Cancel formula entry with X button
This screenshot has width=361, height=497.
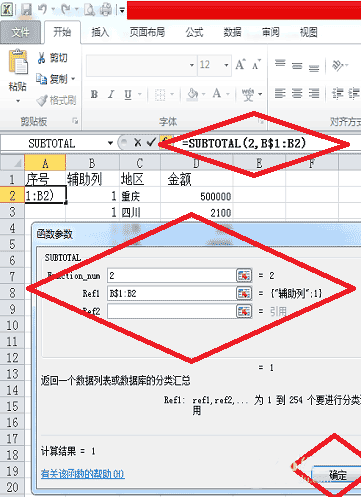(137, 143)
